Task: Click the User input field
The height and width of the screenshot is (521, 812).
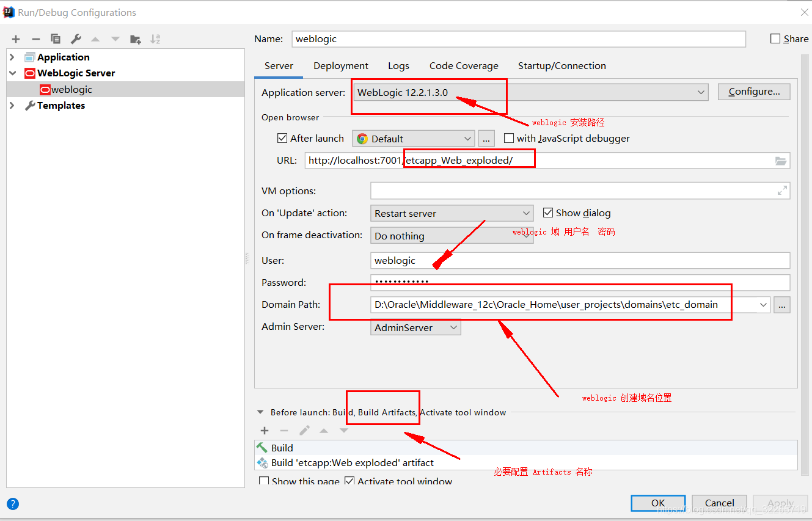Action: [x=580, y=260]
